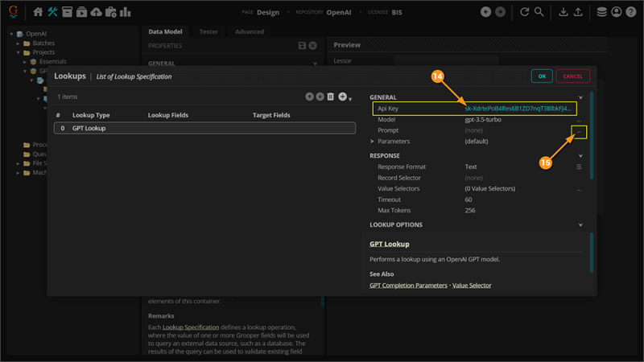
Task: Open the user account icon
Action: (x=617, y=12)
